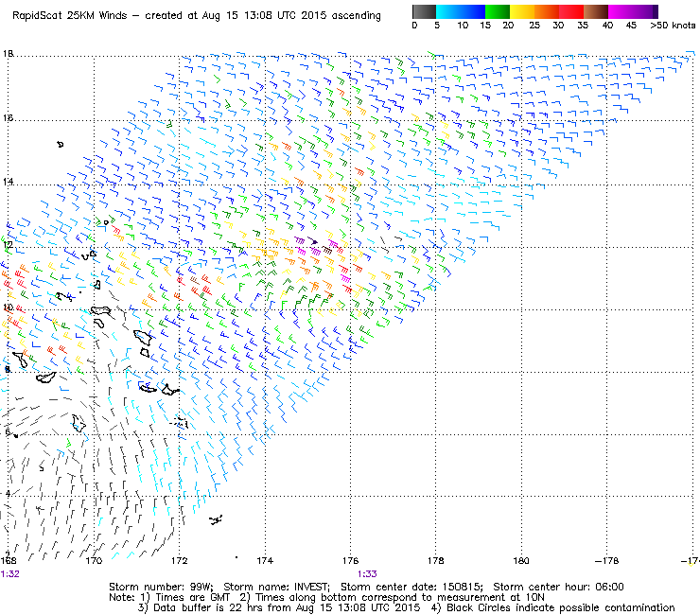
Task: Click the gray 0-5 knots legend segment
Action: tap(424, 11)
